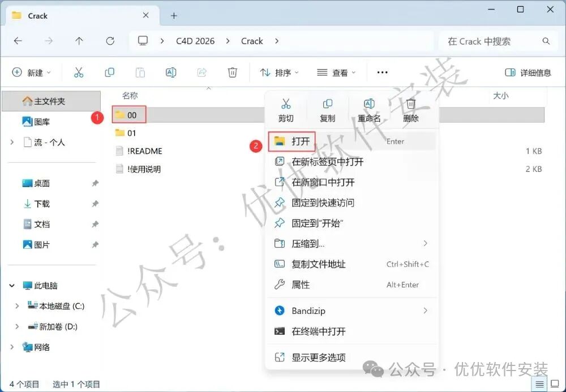The image size is (566, 392).
Task: Maximize the File Explorer window
Action: [520, 10]
